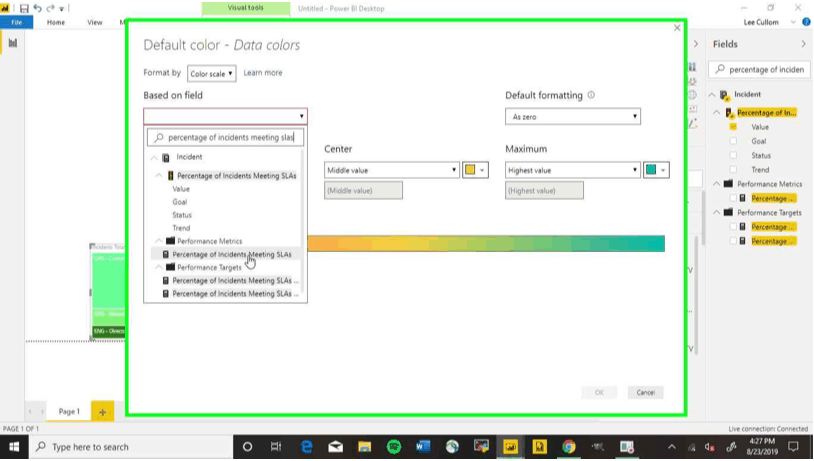814x461 pixels.
Task: Collapse the Fields pane with its chevron
Action: coord(804,44)
